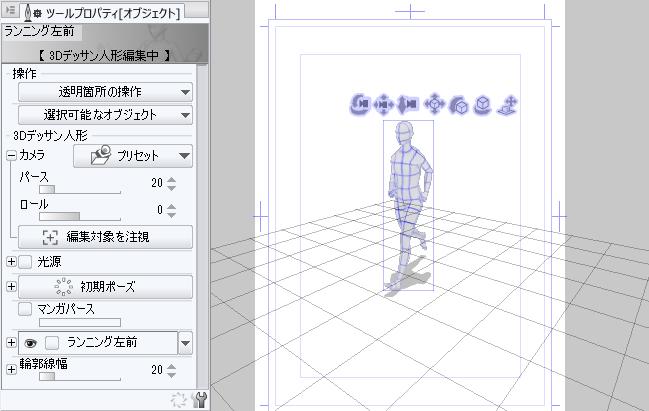Select the object planar move manipulator icon
This screenshot has width=649, height=411.
(x=434, y=103)
